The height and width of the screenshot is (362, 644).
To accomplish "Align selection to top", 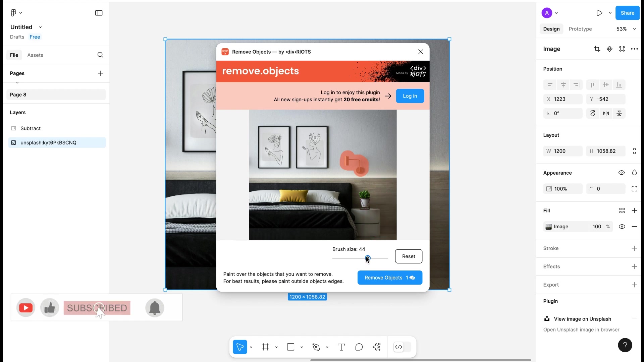I will 592,85.
